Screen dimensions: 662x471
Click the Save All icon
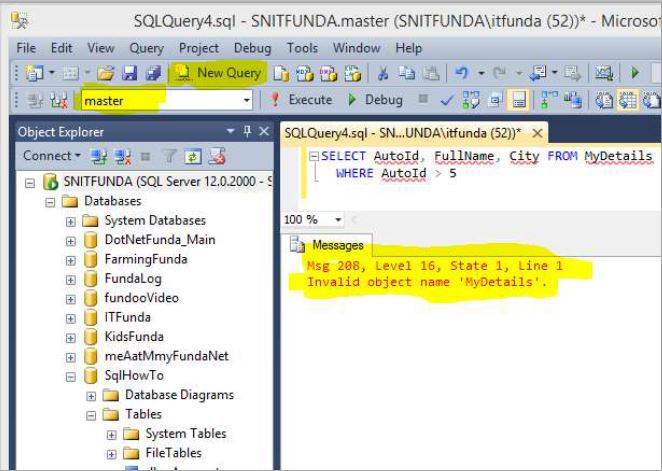coord(153,73)
